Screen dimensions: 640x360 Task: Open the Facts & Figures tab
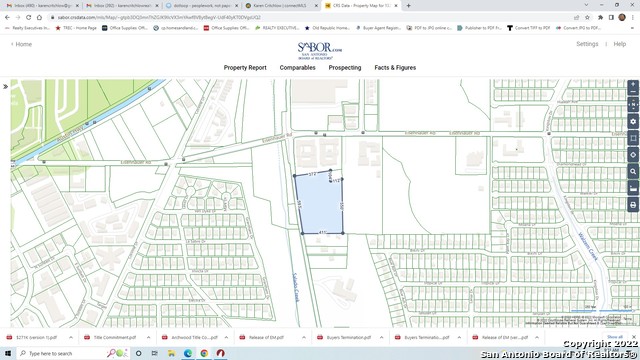(395, 68)
